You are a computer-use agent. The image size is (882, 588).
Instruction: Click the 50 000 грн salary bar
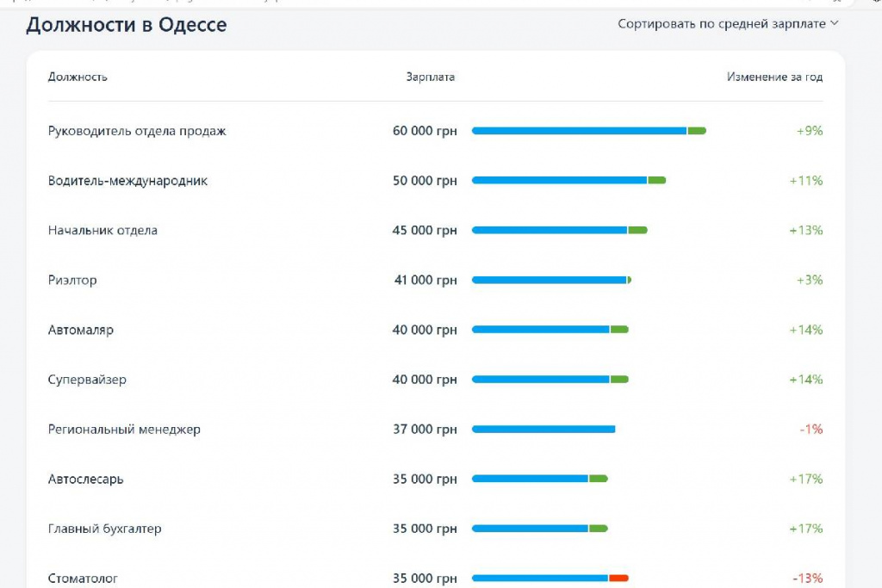[x=568, y=181]
